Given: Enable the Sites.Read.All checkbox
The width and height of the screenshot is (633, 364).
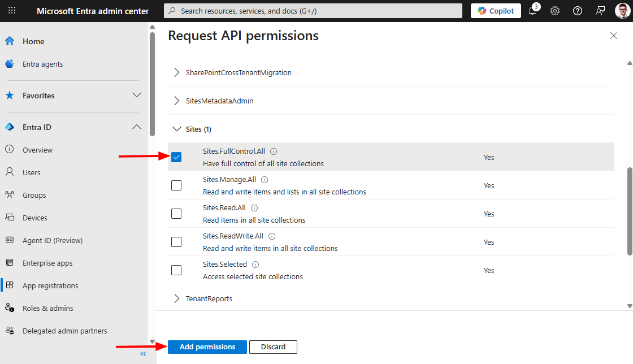Looking at the screenshot, I should 176,214.
